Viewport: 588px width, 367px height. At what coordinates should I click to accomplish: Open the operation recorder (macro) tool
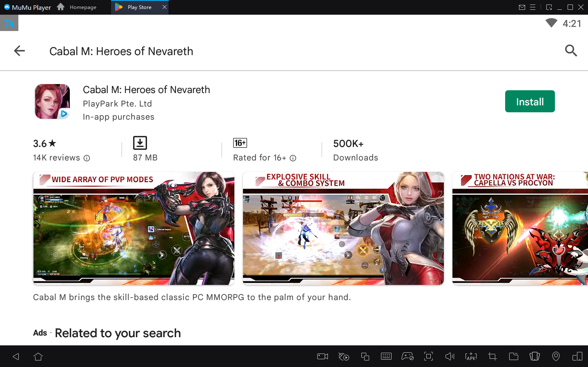coord(343,356)
